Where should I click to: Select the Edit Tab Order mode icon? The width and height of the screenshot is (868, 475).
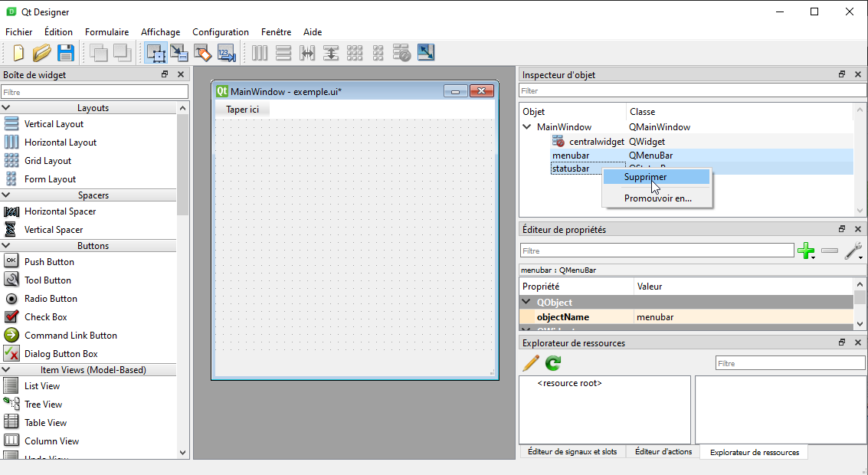coord(227,53)
